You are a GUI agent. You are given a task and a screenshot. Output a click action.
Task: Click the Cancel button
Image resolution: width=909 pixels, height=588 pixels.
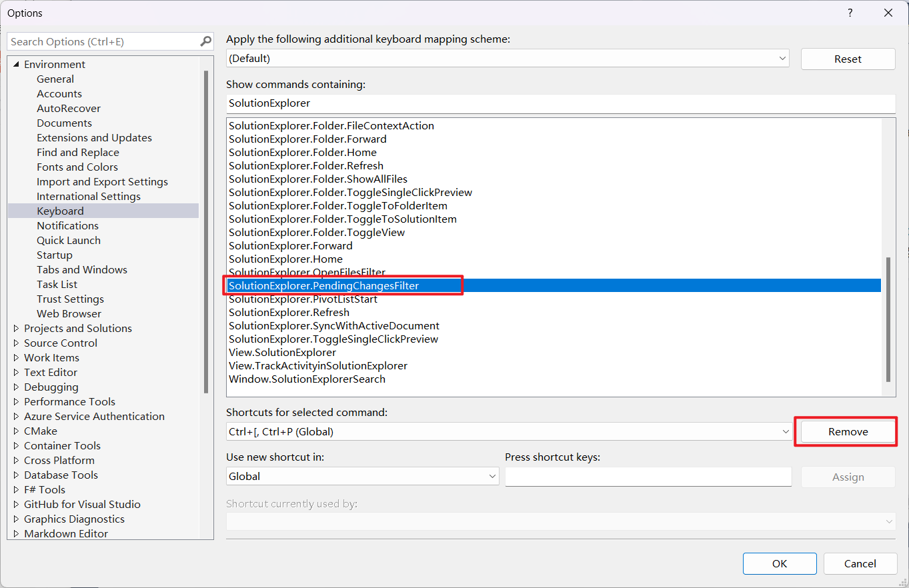[860, 564]
